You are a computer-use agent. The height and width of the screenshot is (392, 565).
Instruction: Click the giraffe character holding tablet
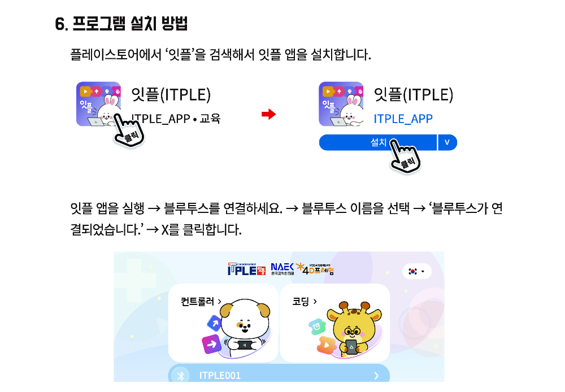(354, 329)
